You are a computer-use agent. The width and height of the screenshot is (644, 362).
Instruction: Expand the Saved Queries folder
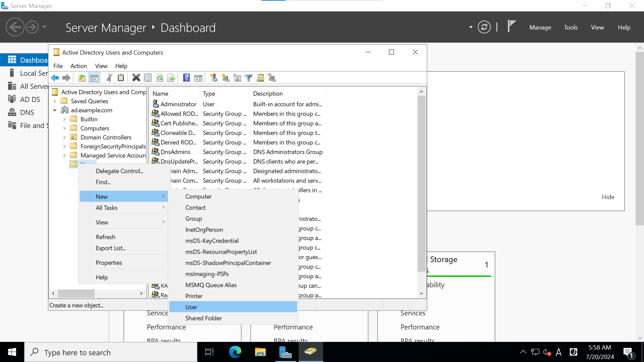click(55, 101)
